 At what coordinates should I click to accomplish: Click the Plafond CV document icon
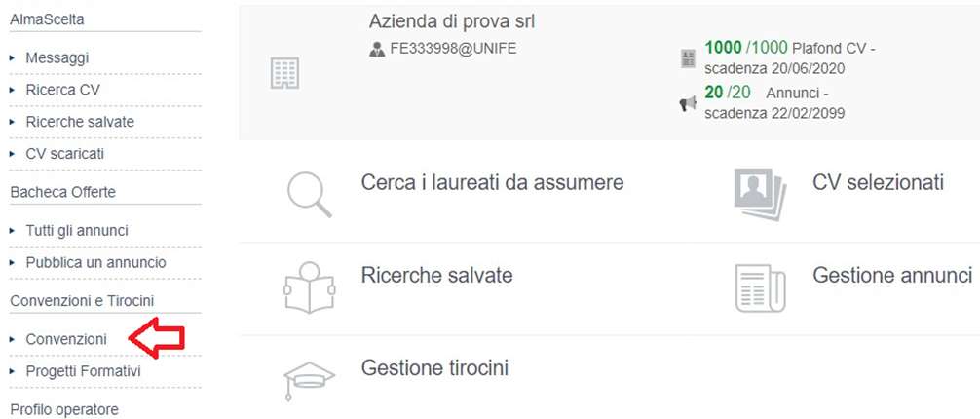[688, 58]
